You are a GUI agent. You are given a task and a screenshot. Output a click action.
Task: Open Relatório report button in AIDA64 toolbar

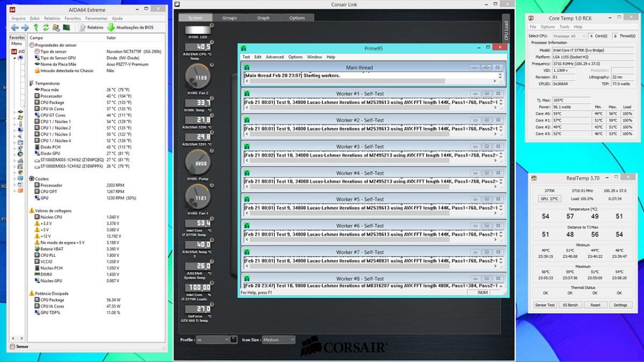[x=91, y=27]
